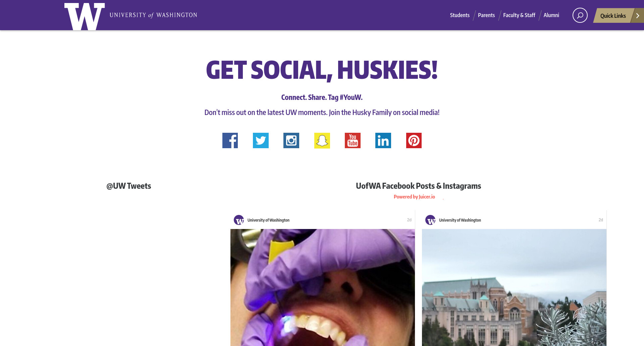644x346 pixels.
Task: Open the UW Facebook page icon
Action: 230,140
